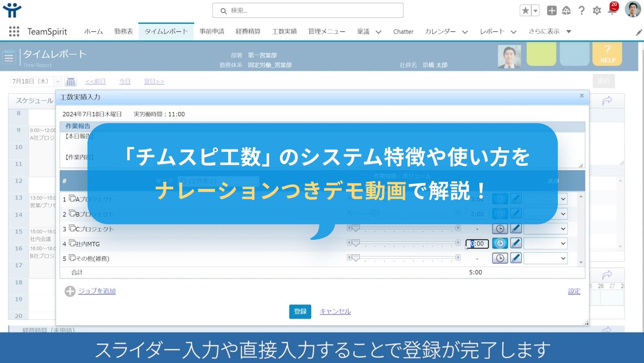Open the 設定 link in dialog

tap(574, 291)
